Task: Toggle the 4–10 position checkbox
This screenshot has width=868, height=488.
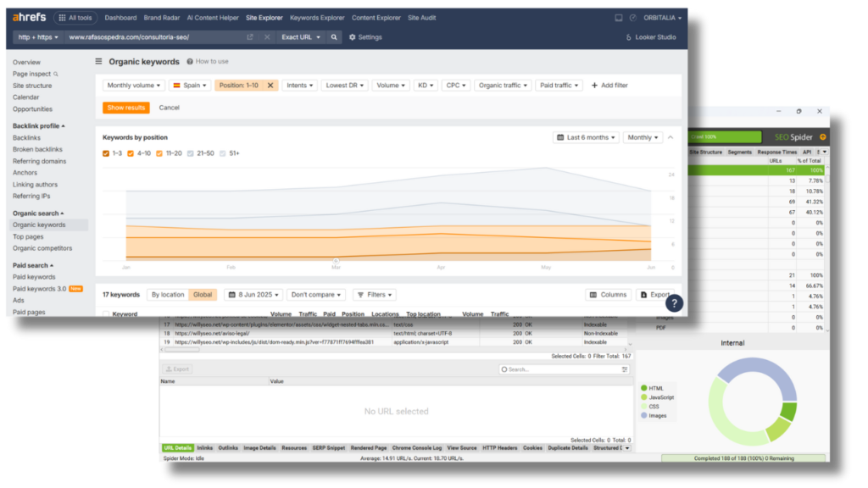Action: pos(131,153)
